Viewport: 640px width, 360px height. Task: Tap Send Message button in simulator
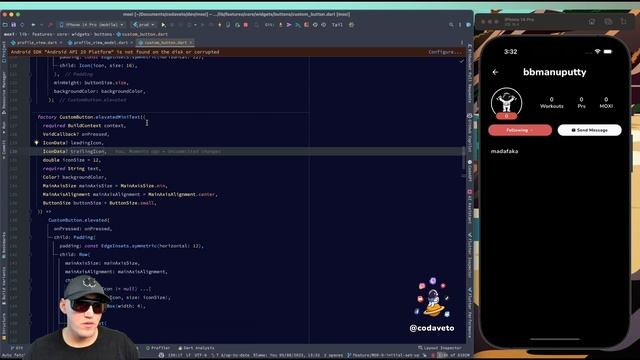(x=589, y=130)
